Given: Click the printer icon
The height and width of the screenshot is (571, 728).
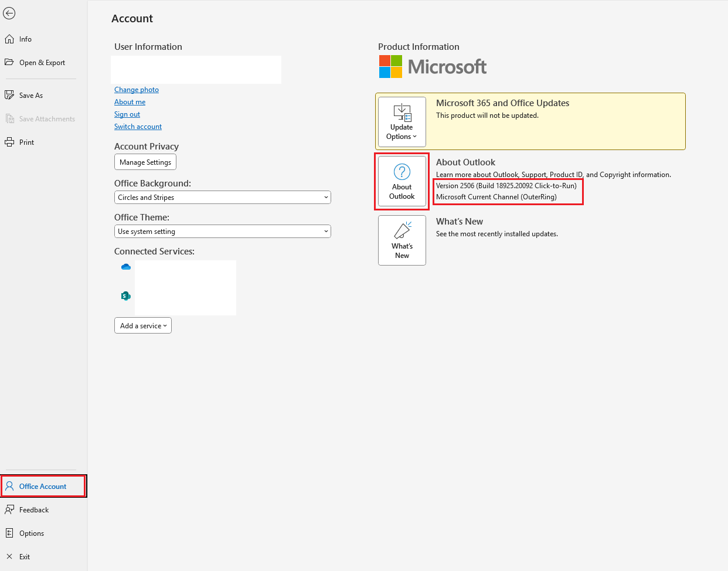Looking at the screenshot, I should (x=9, y=142).
